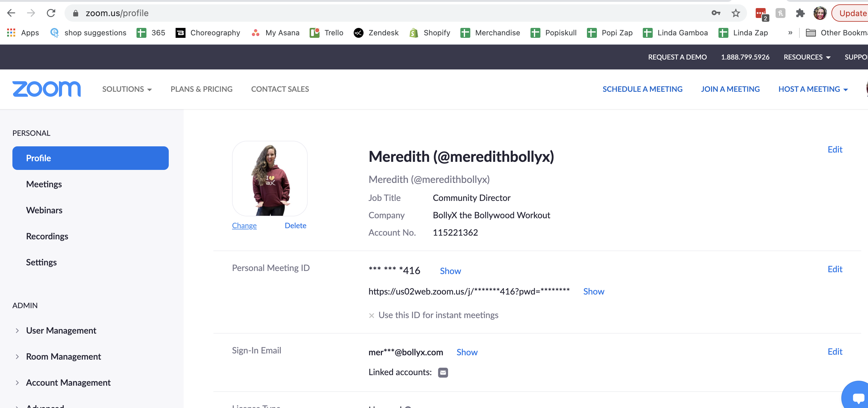Click JOIN A MEETING
Viewport: 868px width, 408px height.
click(x=730, y=89)
